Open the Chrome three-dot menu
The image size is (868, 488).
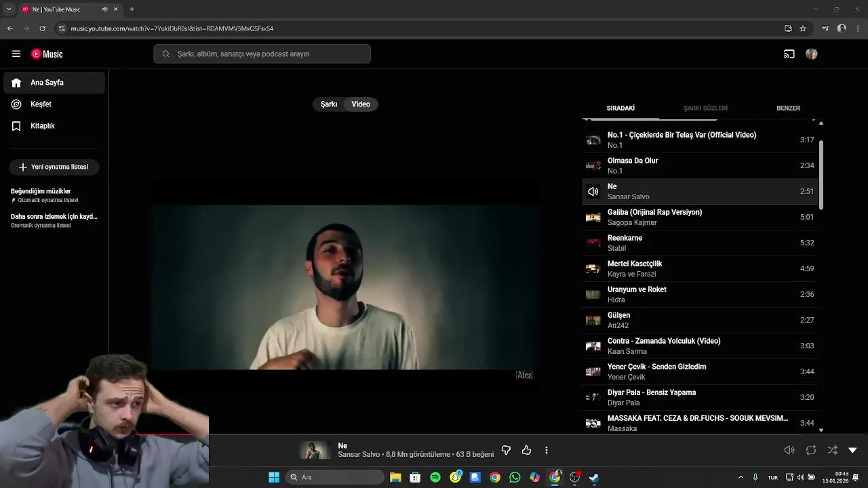(x=859, y=28)
